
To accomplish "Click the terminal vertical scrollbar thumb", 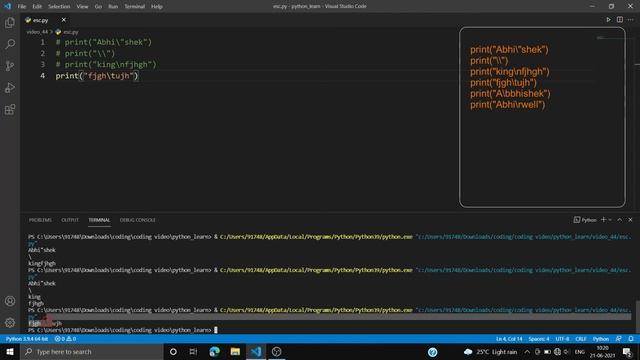I will [x=638, y=317].
